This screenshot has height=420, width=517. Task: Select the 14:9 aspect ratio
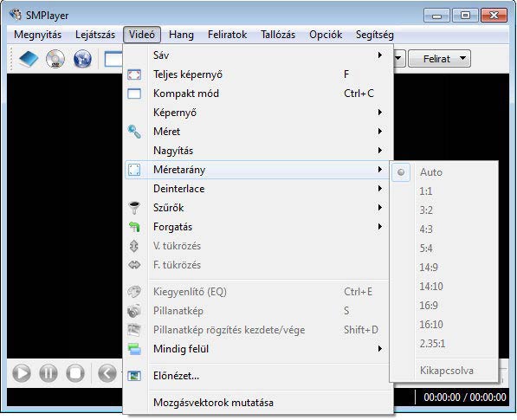tap(444, 267)
